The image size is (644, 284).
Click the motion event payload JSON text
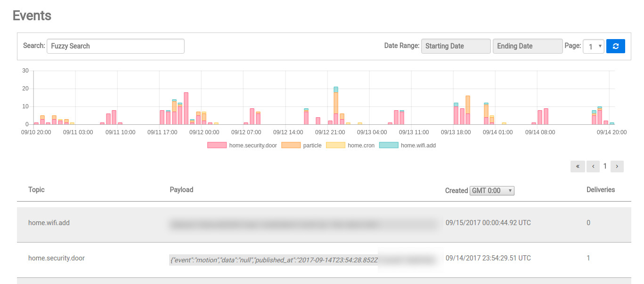(x=273, y=260)
